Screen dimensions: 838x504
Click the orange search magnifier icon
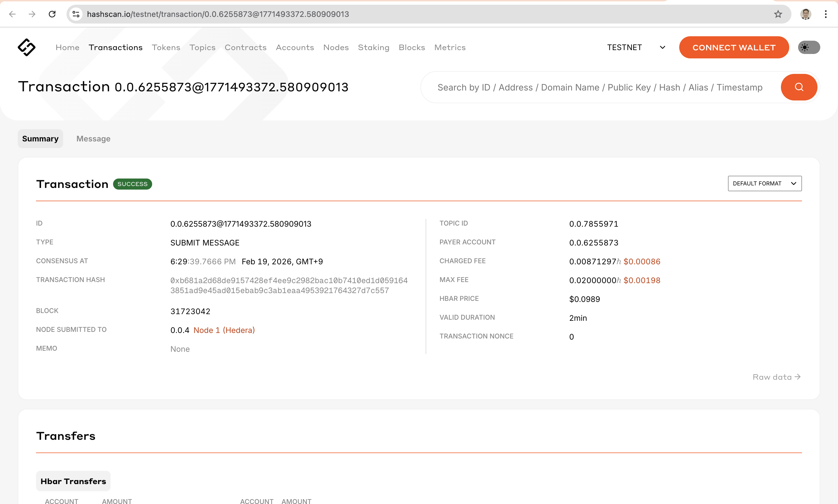tap(799, 87)
